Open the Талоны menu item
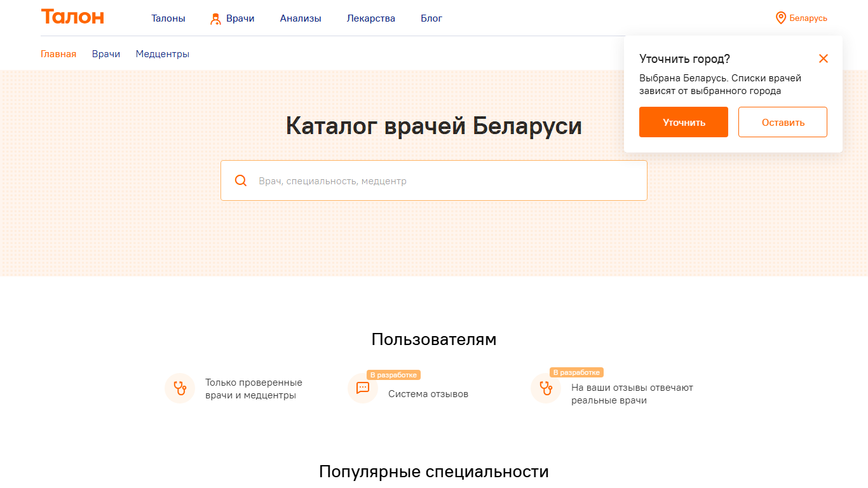The image size is (868, 488). (x=168, y=18)
